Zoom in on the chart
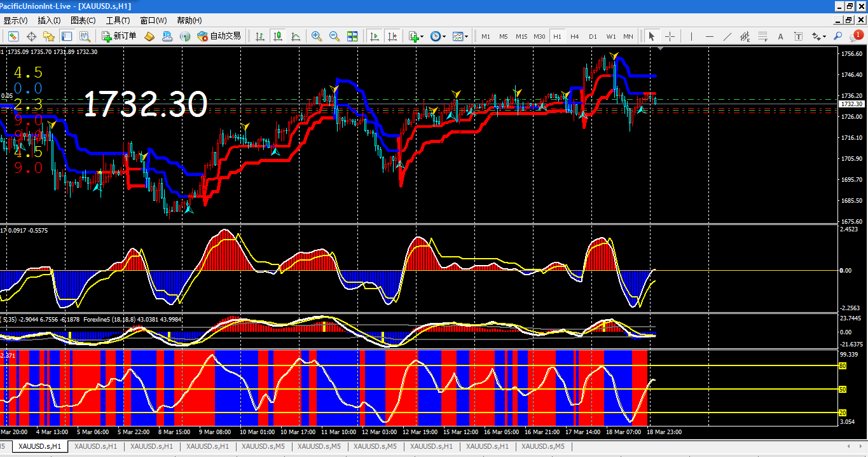Image resolution: width=868 pixels, height=457 pixels. point(316,36)
